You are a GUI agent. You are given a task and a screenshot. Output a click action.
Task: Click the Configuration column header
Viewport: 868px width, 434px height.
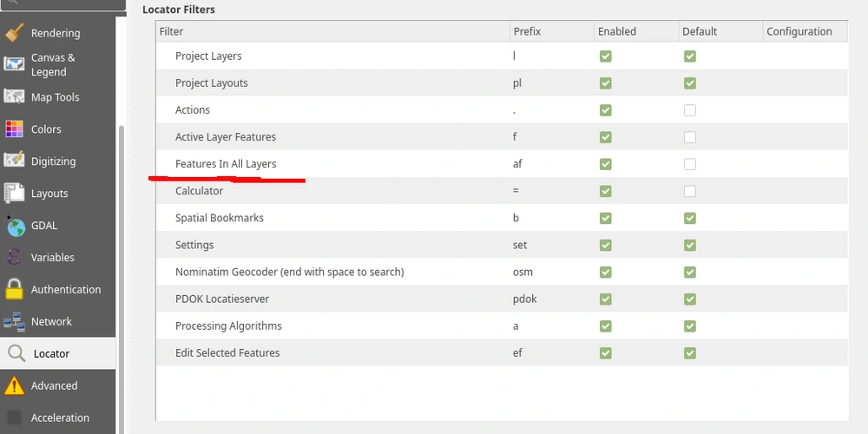pyautogui.click(x=805, y=31)
